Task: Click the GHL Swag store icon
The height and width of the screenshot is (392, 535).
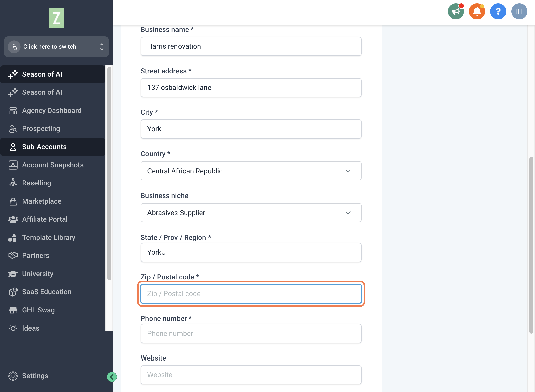Action: point(13,310)
